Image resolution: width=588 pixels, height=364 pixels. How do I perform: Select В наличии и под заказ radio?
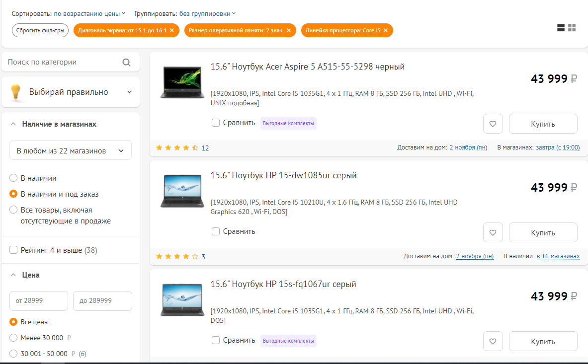(13, 194)
